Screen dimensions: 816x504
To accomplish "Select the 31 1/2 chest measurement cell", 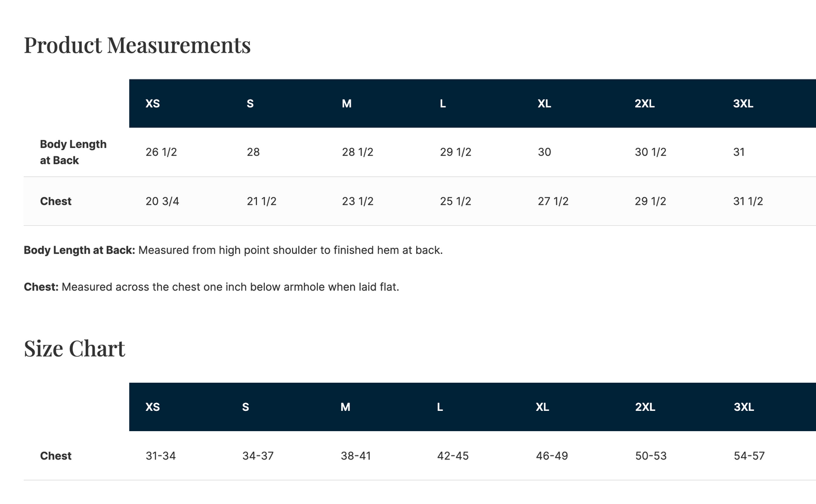I will [748, 201].
